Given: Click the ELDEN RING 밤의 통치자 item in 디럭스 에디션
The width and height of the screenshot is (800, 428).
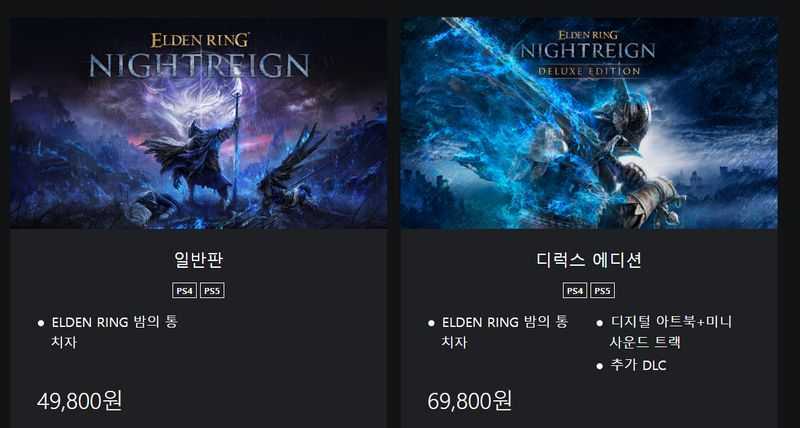Looking at the screenshot, I should [505, 332].
